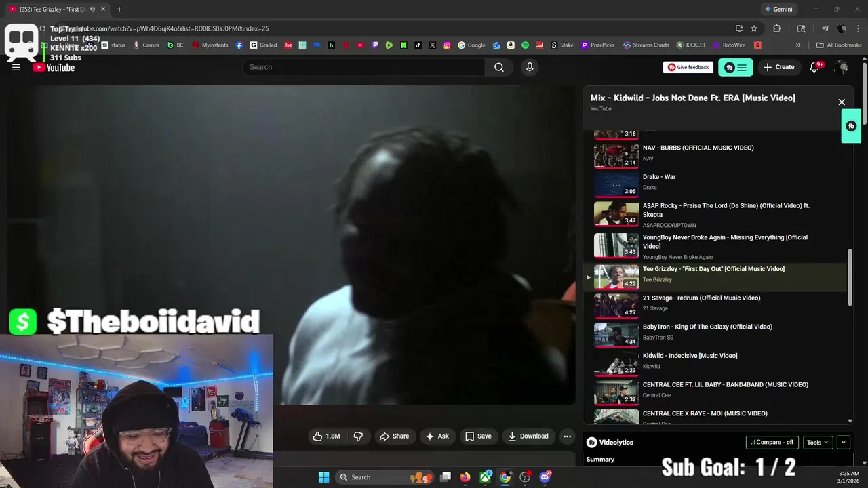Open the Spotify bookmark icon
Viewport: 868px width, 488px height.
525,45
